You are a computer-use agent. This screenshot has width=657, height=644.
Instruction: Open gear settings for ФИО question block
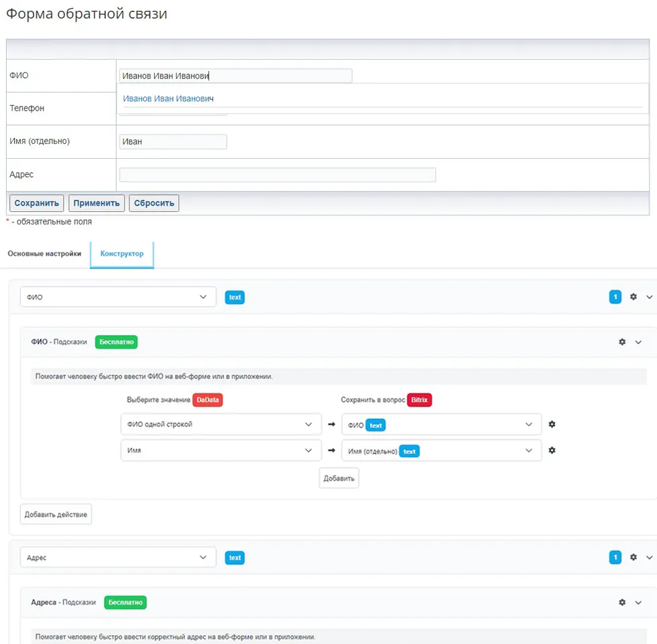point(634,297)
